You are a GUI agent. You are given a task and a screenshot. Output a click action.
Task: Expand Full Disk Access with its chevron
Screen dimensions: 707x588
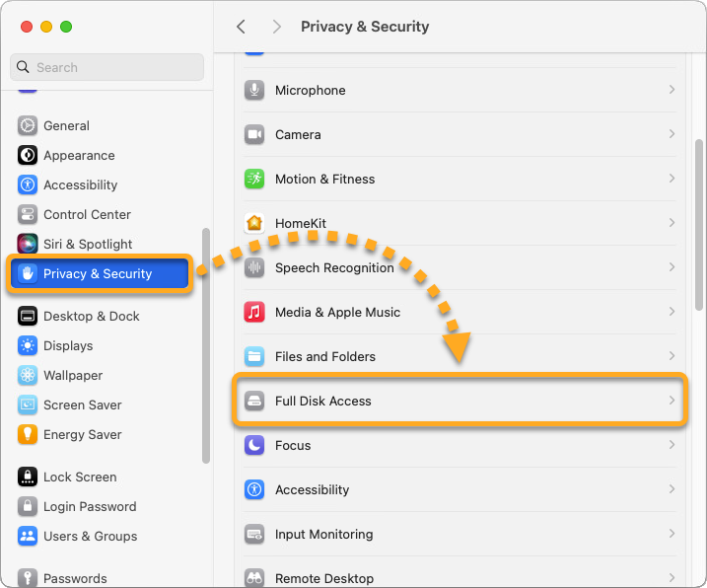coord(672,401)
